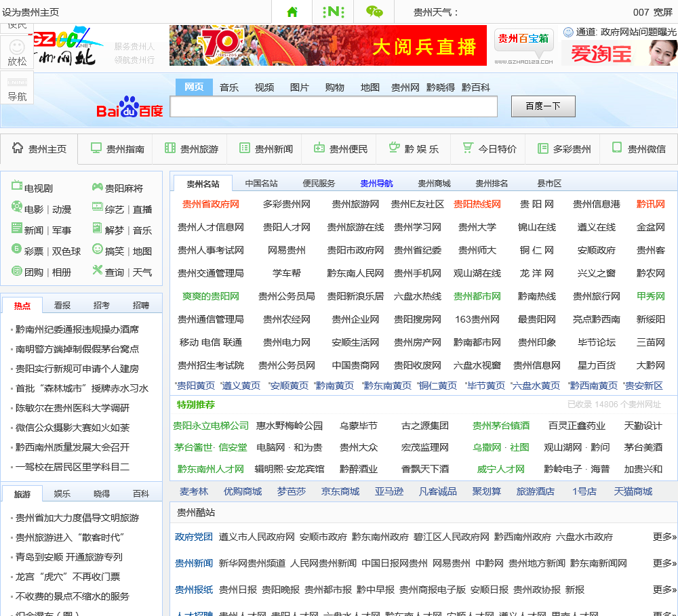The width and height of the screenshot is (678, 616).
Task: Click the green N icon in top bar
Action: [x=333, y=12]
